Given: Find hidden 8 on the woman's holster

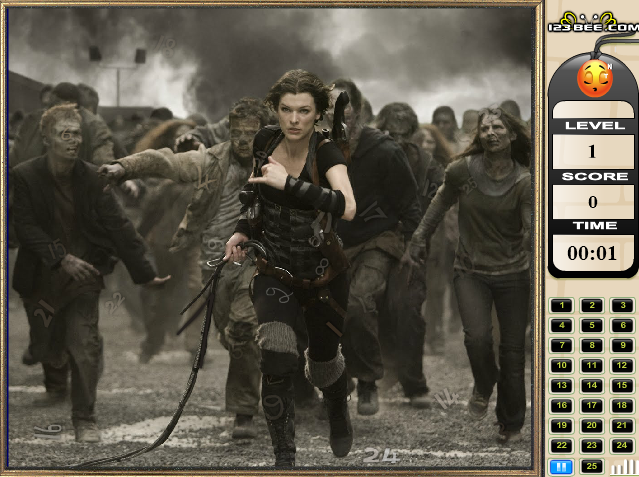Looking at the screenshot, I should [322, 267].
